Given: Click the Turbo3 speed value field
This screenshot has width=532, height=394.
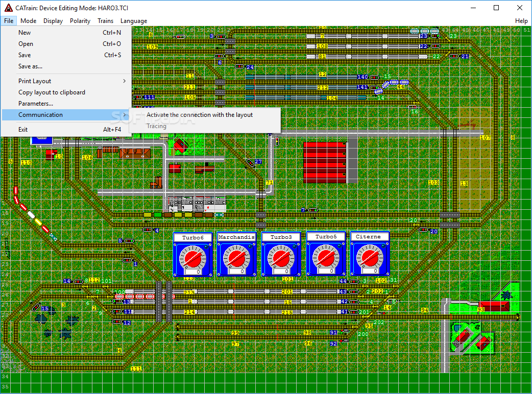Looking at the screenshot, I should (281, 271).
